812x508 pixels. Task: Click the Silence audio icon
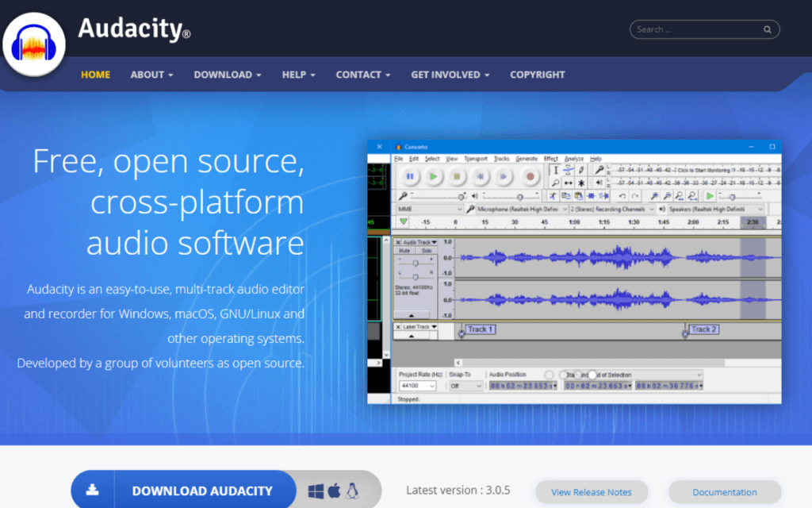tap(603, 196)
